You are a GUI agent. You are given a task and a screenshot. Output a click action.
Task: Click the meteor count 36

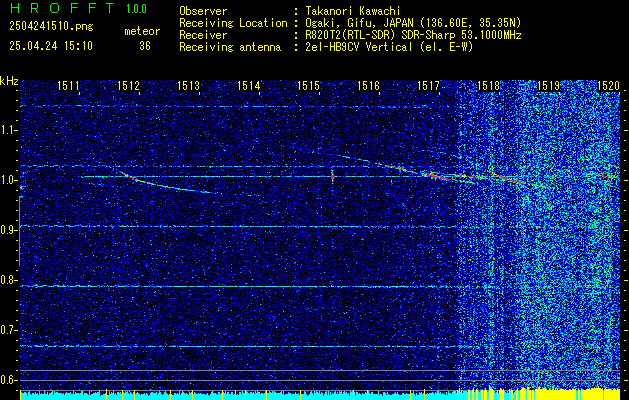145,46
